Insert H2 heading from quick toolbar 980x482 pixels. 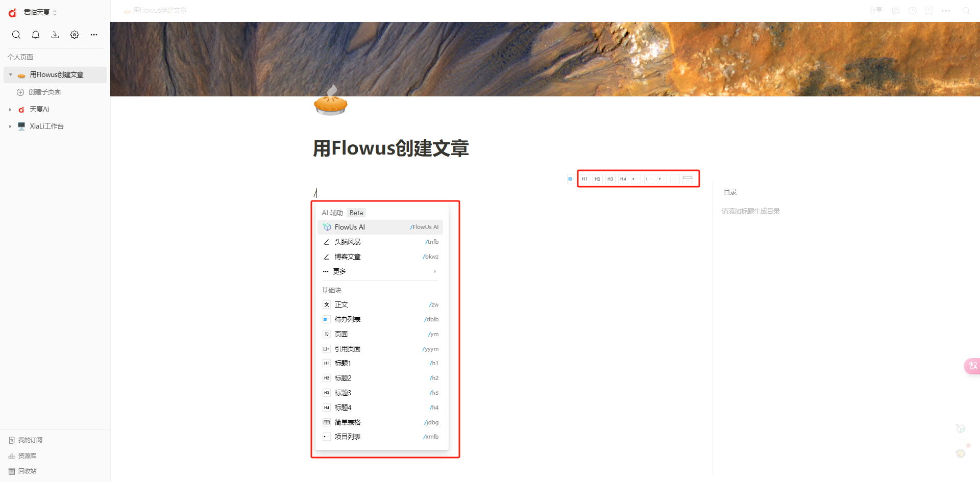click(597, 179)
